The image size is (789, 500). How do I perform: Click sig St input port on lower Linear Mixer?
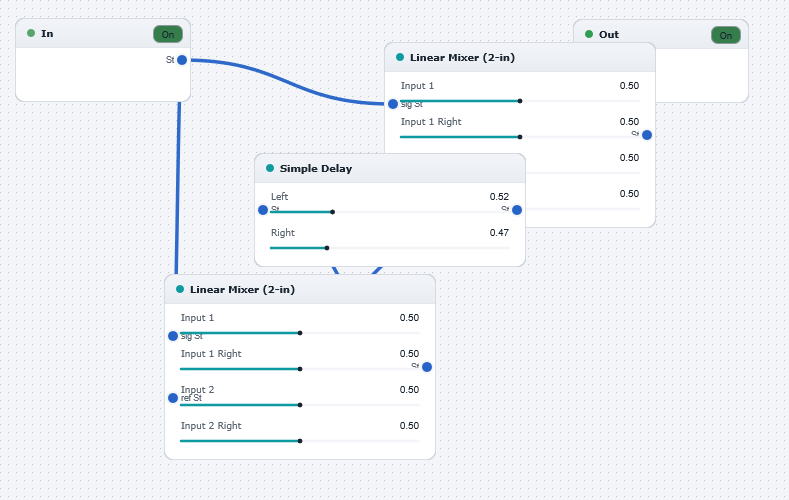coord(173,336)
